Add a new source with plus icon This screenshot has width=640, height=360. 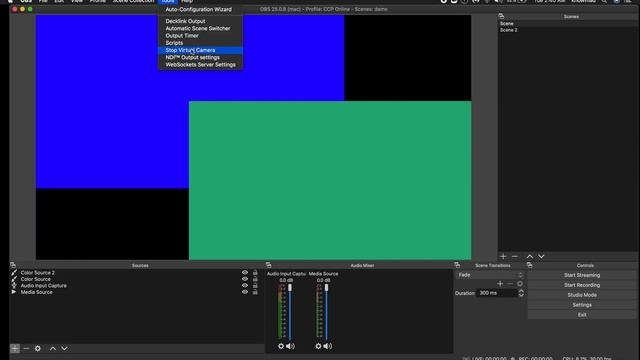pos(15,349)
